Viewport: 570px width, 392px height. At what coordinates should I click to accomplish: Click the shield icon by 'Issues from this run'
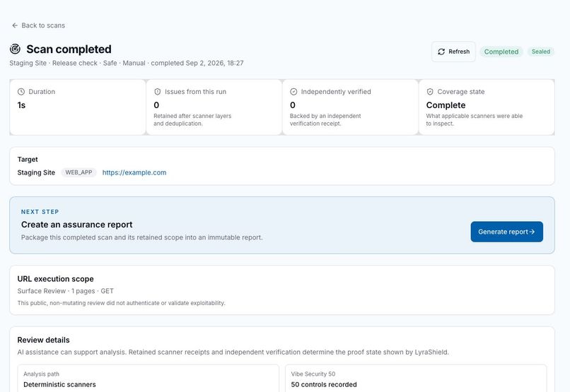(158, 92)
